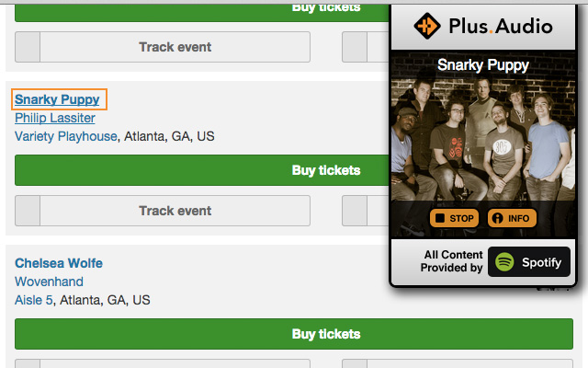
Task: Track event for Snarky Puppy concert
Action: pos(175,211)
